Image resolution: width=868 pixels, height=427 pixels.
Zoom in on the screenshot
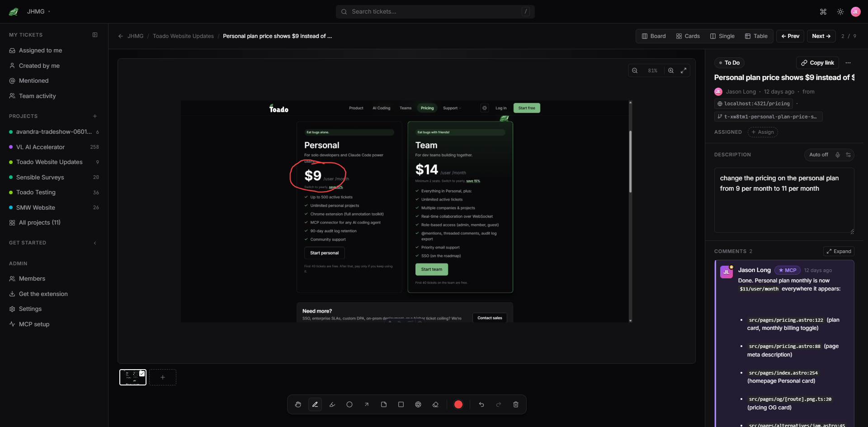point(671,70)
